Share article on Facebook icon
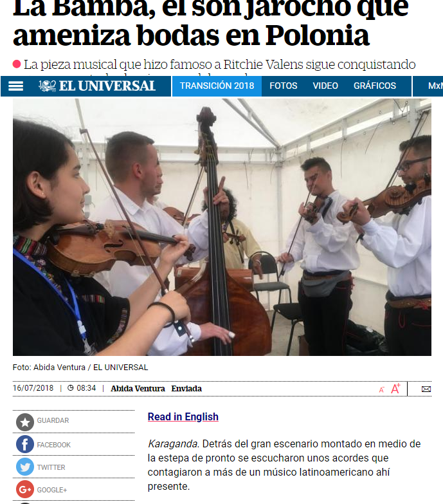 (x=25, y=445)
